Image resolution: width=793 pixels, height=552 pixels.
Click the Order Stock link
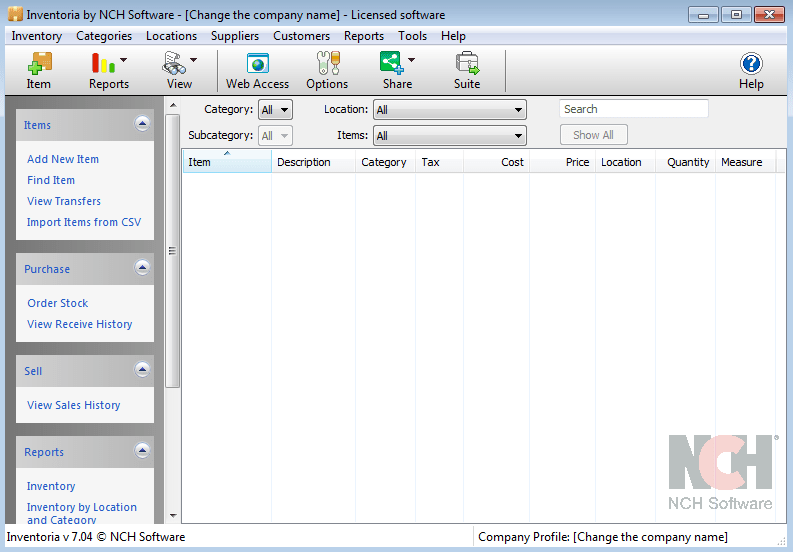pos(58,303)
